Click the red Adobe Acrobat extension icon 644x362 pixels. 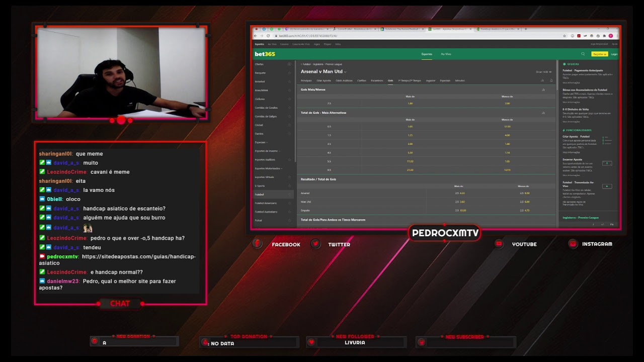tap(579, 36)
